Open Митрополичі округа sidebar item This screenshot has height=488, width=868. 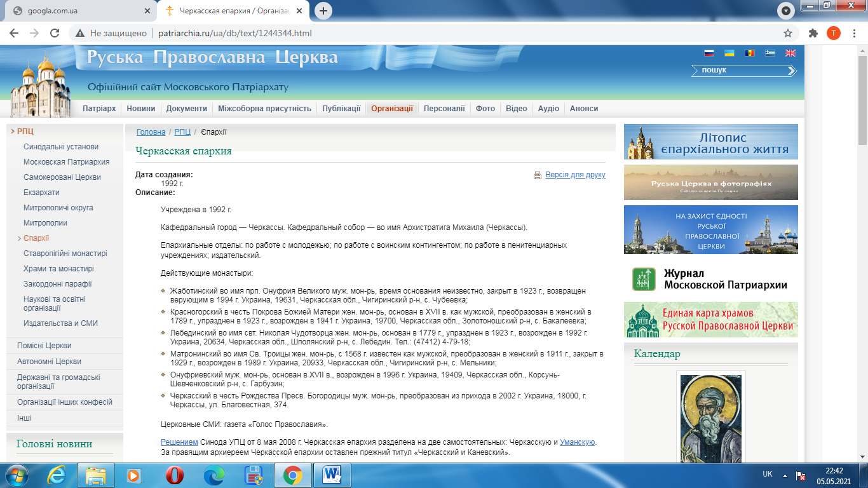tap(58, 208)
